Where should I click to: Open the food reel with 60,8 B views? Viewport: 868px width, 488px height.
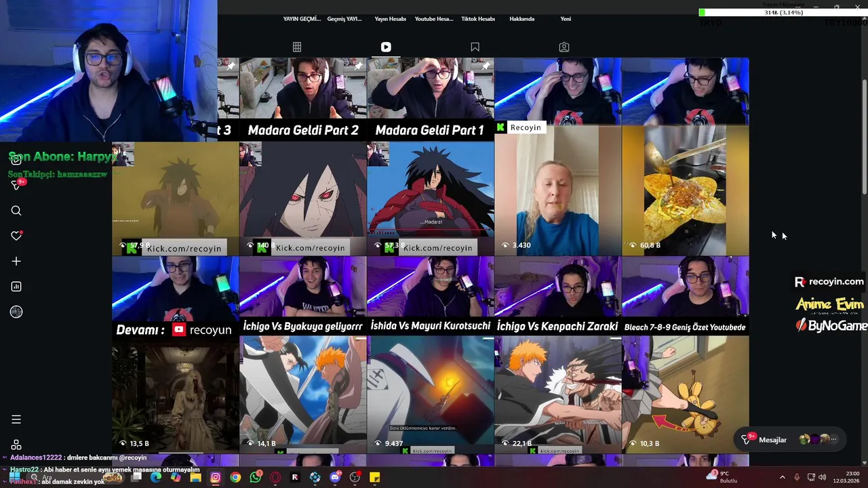point(686,157)
